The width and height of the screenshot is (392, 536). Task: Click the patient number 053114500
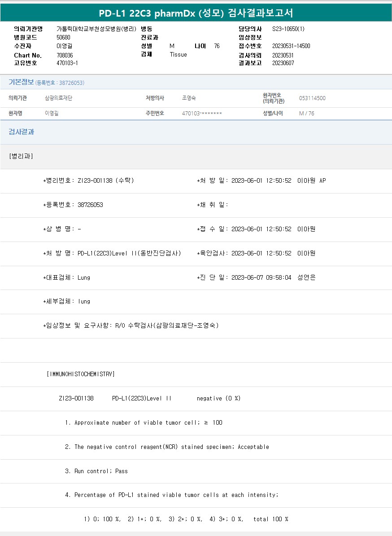312,98
